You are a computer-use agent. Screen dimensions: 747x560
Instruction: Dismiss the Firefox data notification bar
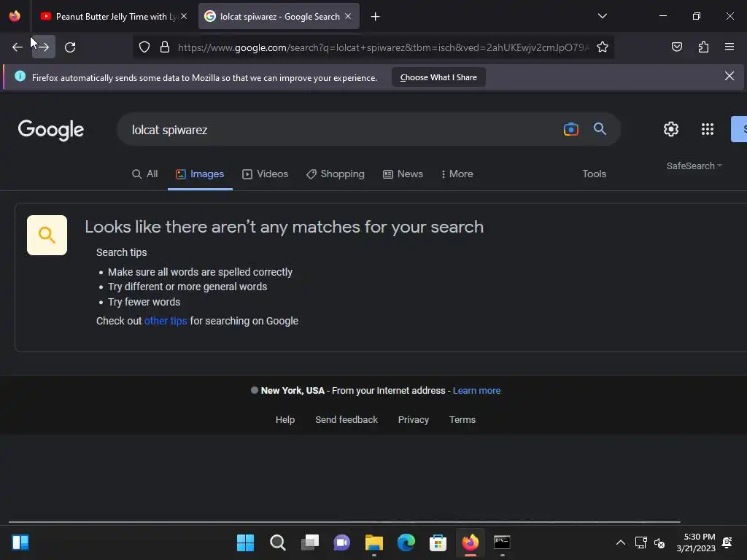pos(729,76)
